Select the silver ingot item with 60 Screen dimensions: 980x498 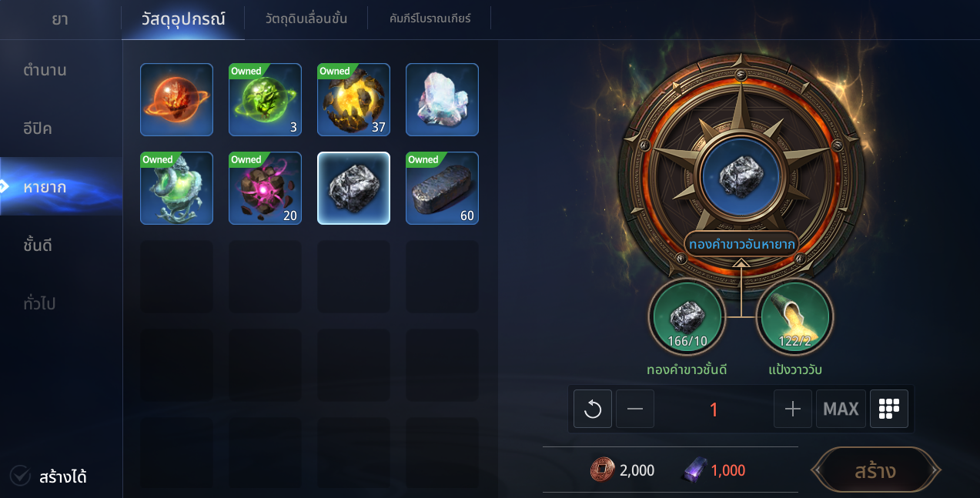point(442,188)
